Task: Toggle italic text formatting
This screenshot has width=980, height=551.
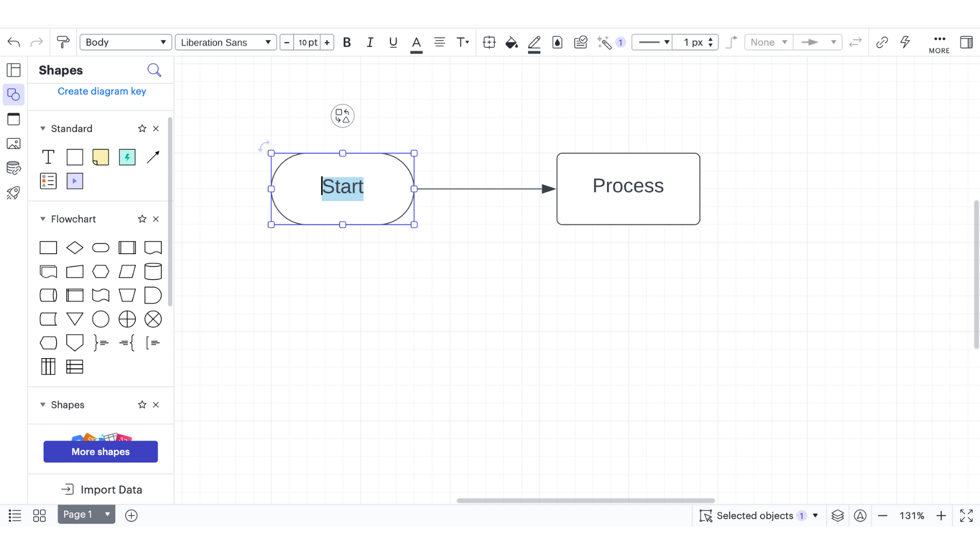Action: coord(370,42)
